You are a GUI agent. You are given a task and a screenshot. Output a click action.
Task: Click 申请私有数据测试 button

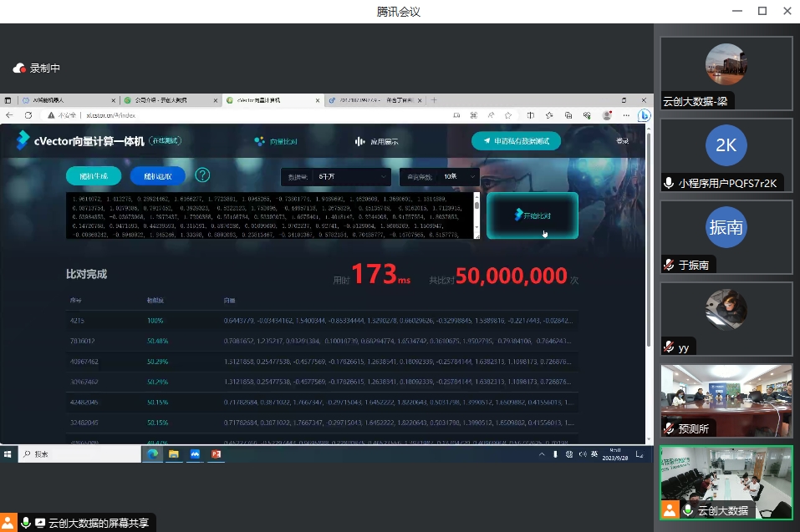(516, 141)
